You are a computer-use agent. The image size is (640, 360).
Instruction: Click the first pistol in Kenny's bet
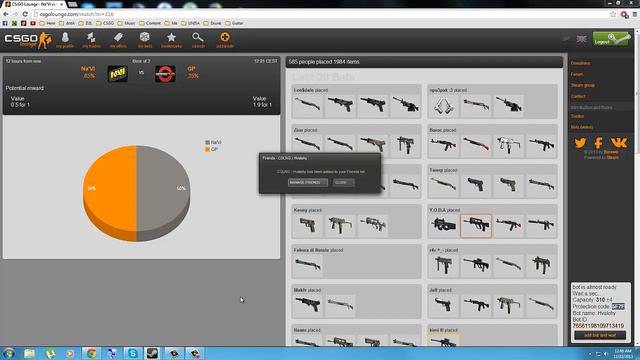click(x=307, y=225)
